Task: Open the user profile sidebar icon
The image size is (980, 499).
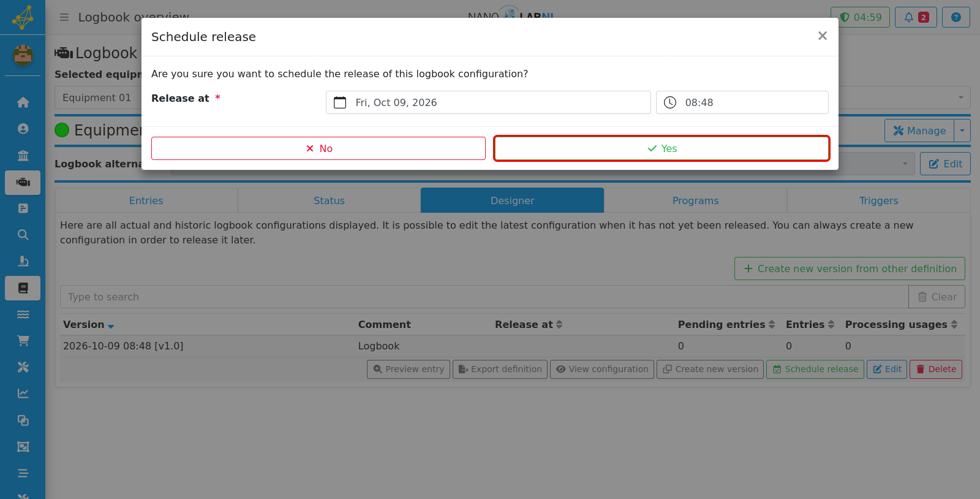Action: 23,129
